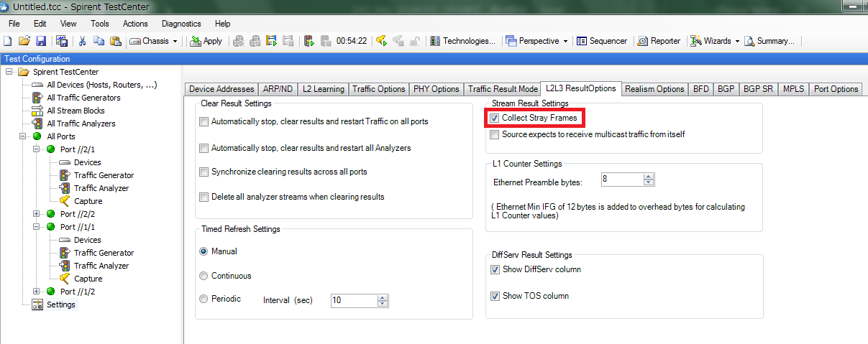Select Settings in the tree
This screenshot has width=868, height=344.
coord(61,305)
